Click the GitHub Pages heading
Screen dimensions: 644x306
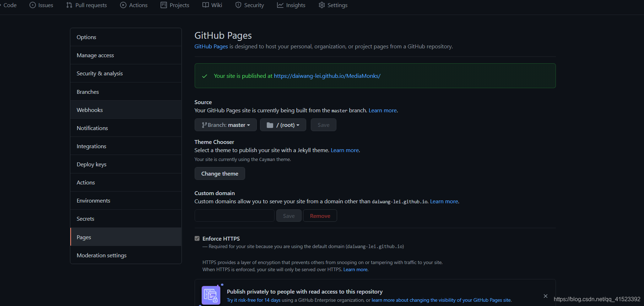pyautogui.click(x=223, y=36)
